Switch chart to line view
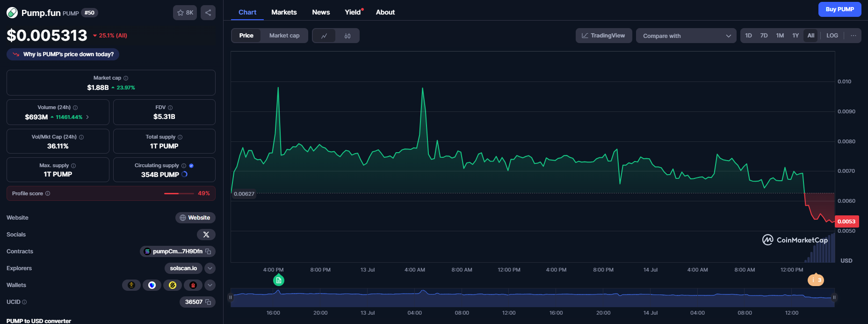The image size is (868, 324). tap(324, 36)
